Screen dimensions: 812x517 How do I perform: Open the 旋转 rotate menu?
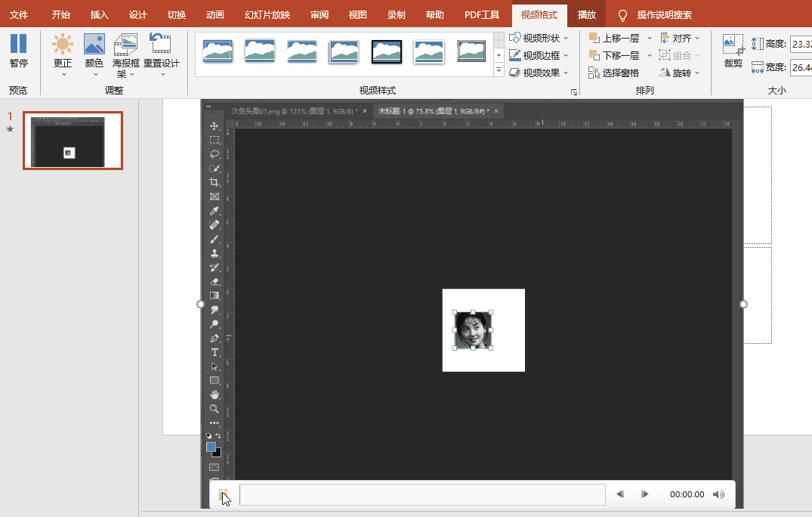tap(680, 73)
